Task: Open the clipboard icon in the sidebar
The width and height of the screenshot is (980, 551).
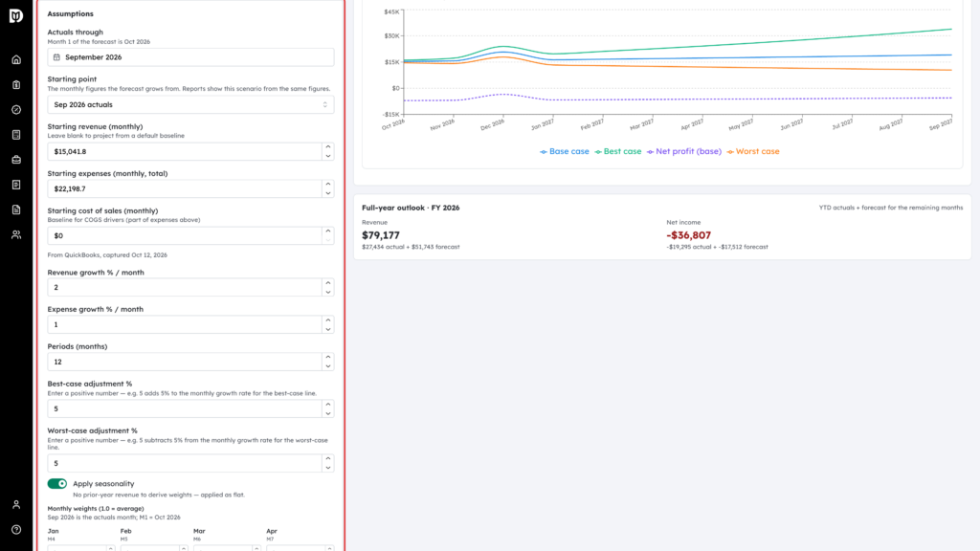Action: pos(16,85)
